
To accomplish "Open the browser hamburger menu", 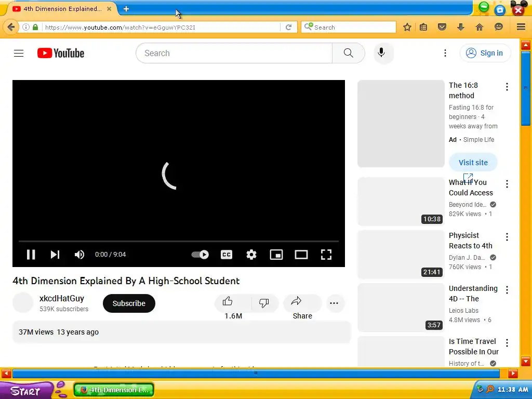I will click(x=521, y=27).
